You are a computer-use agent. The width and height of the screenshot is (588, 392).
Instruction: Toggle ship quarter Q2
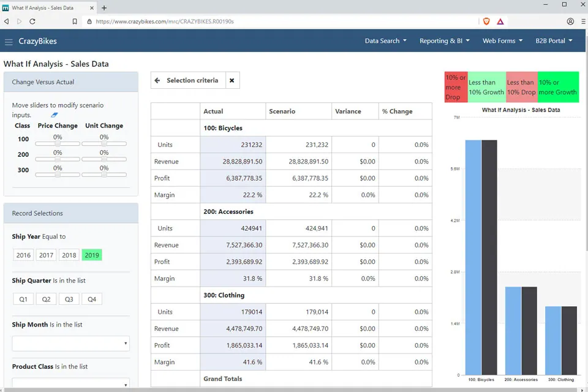pos(46,299)
